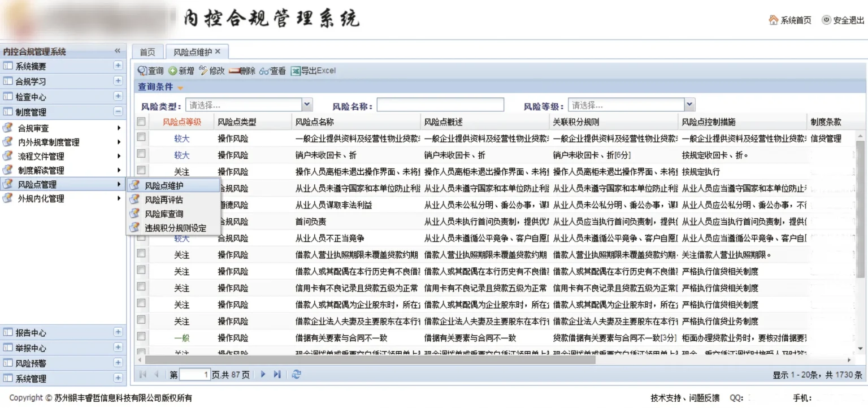Image resolution: width=868 pixels, height=408 pixels.
Task: Click the 系统首页 home link
Action: tap(790, 20)
